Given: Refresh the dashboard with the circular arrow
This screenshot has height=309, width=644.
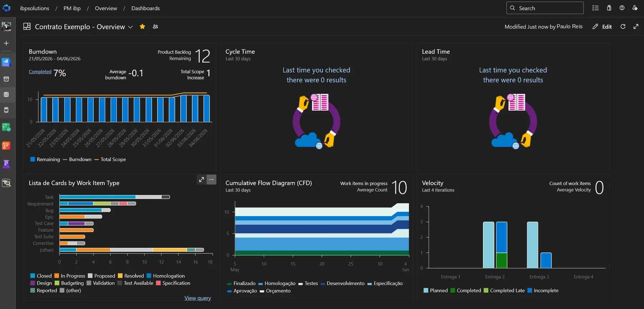Looking at the screenshot, I should tap(623, 26).
